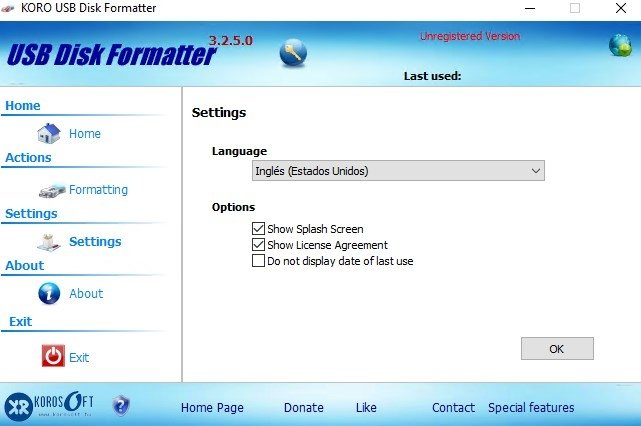Image resolution: width=641 pixels, height=426 pixels.
Task: Click the Unregistered Version text
Action: pyautogui.click(x=470, y=36)
